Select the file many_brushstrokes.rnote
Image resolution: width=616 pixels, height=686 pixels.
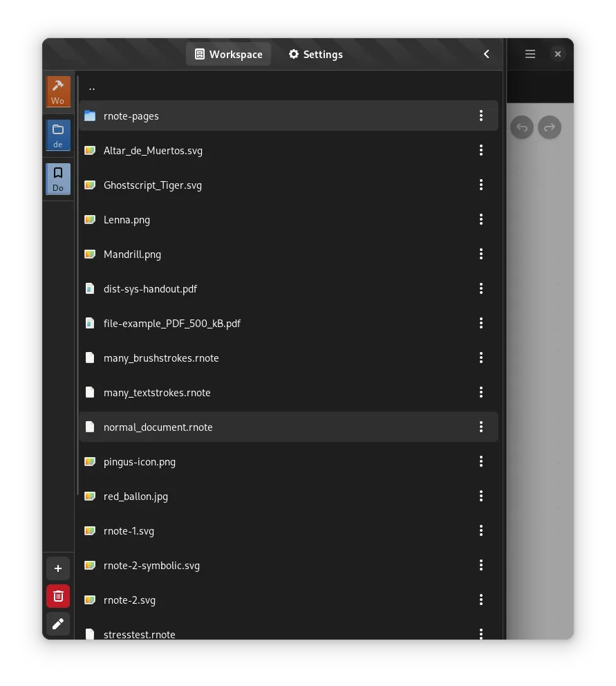coord(289,358)
